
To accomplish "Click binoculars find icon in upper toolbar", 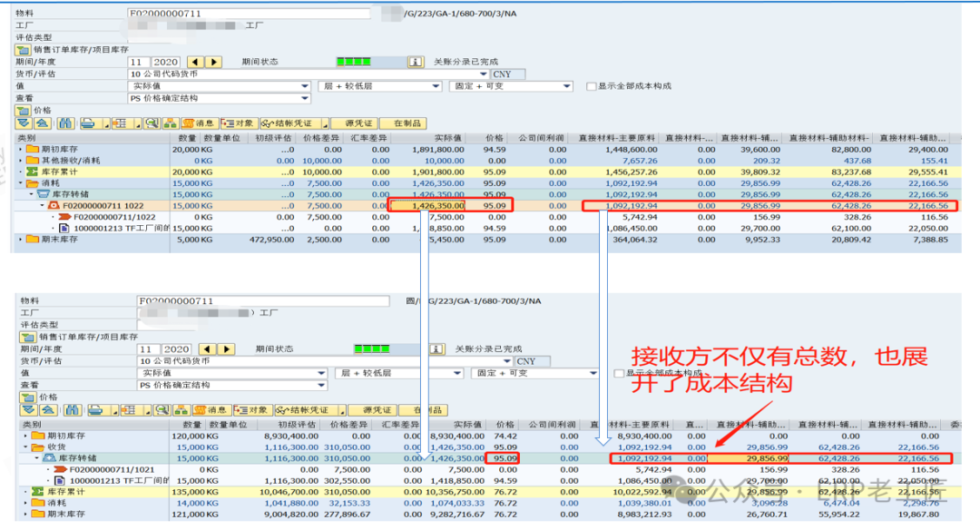I will [x=64, y=123].
